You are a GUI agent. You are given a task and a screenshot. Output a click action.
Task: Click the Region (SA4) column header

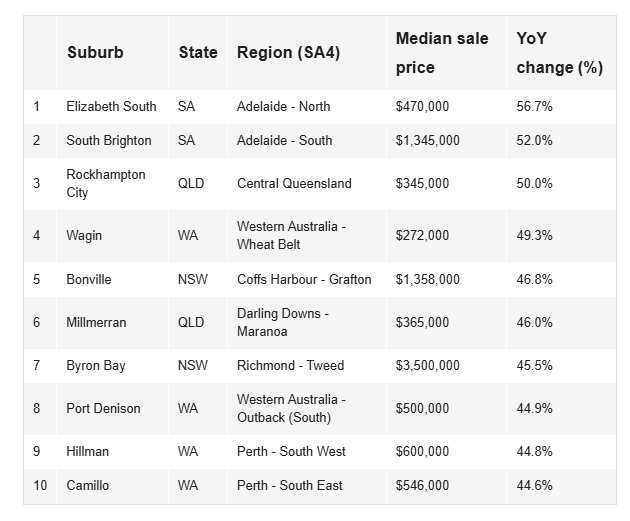tap(289, 53)
